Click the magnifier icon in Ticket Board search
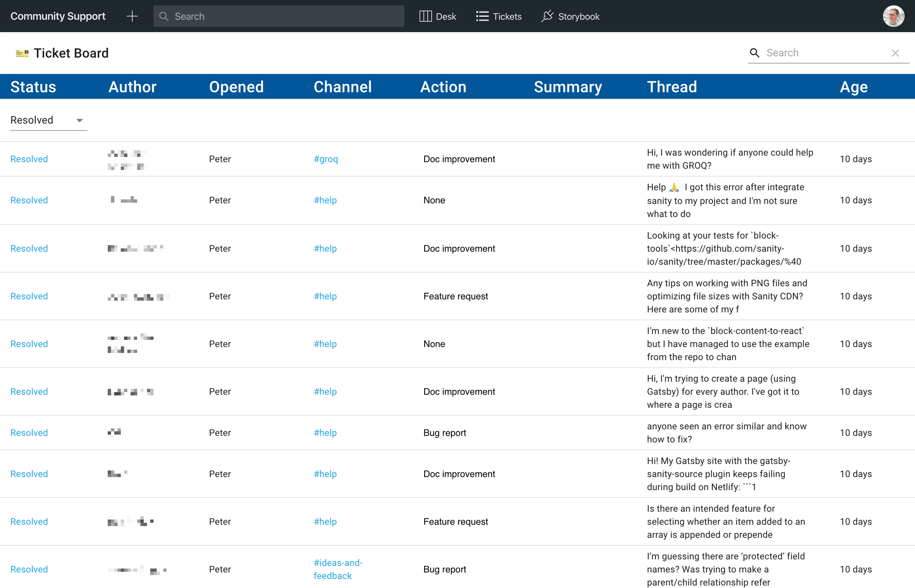Screen dimensions: 915x588 click(754, 53)
